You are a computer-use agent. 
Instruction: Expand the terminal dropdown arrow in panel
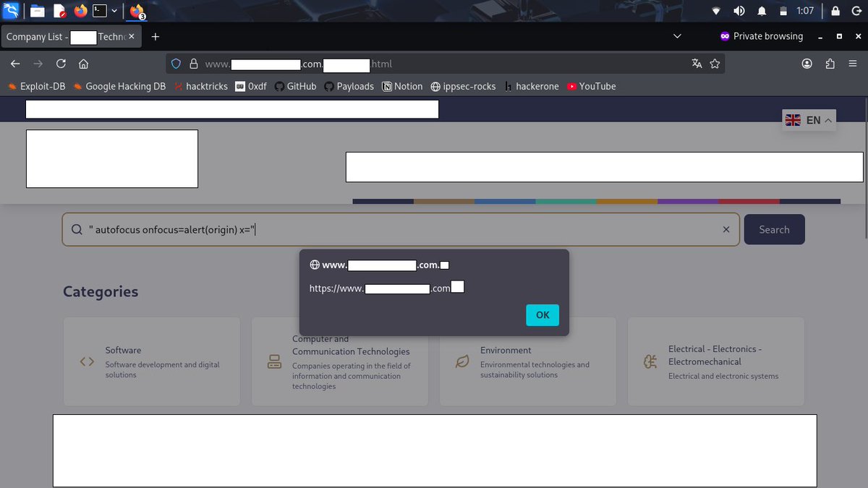(x=114, y=11)
